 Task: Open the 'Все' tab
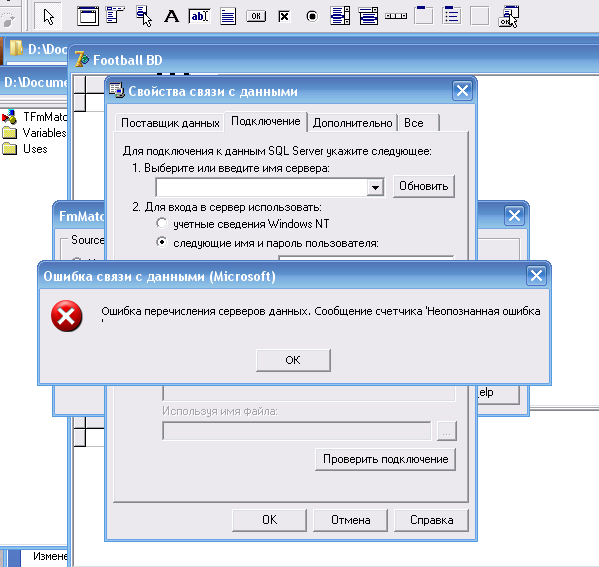(x=418, y=123)
